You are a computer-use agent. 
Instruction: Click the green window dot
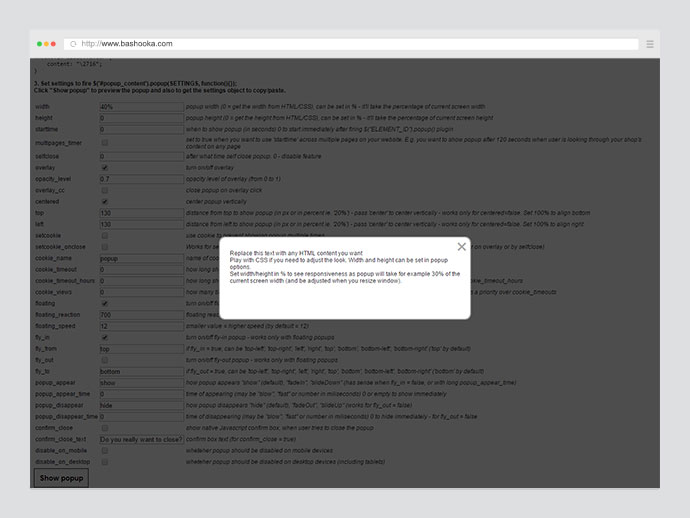point(39,44)
